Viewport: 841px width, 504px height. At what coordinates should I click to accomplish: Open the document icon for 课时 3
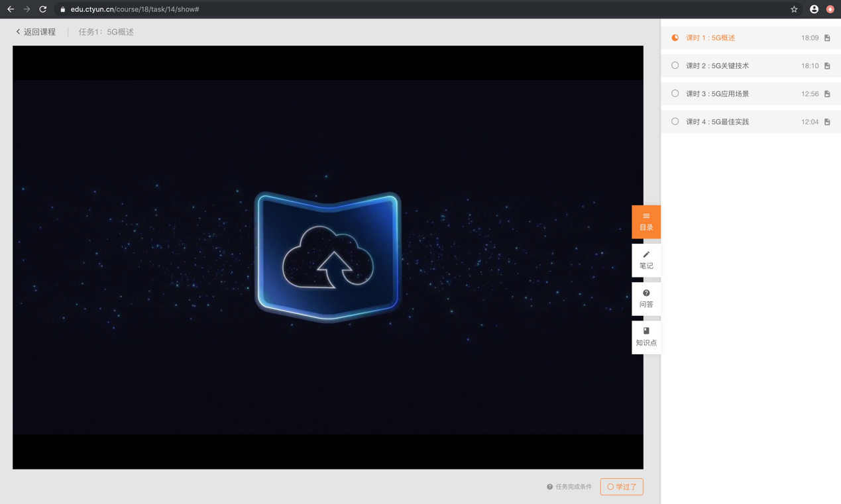[827, 94]
